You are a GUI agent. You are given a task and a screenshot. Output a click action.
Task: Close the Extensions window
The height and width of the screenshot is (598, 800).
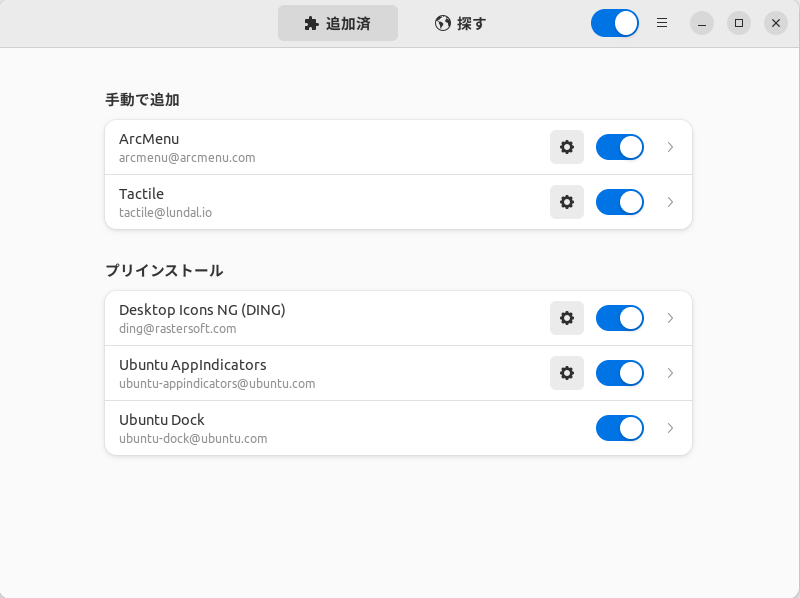click(776, 23)
